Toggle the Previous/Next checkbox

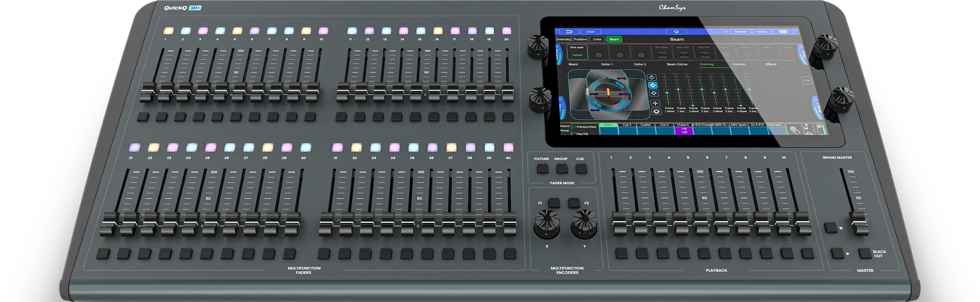(574, 127)
